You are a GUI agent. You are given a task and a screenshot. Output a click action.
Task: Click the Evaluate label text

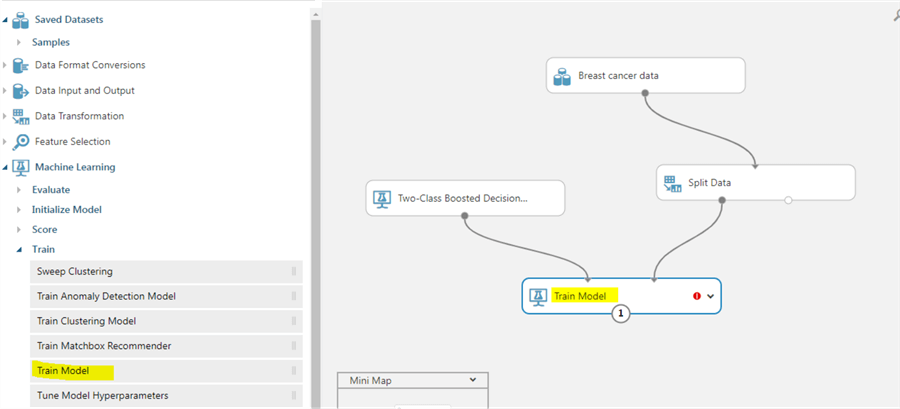pos(51,190)
